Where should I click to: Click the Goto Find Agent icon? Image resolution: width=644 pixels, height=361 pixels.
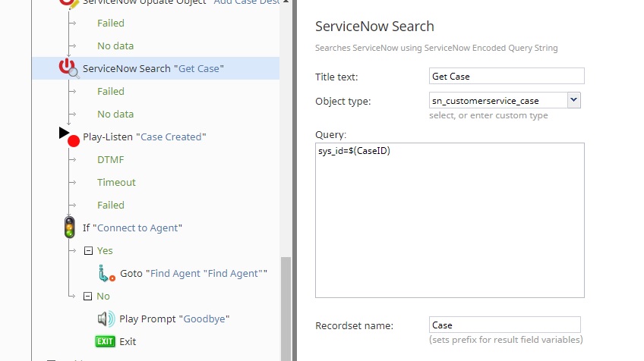tap(107, 273)
